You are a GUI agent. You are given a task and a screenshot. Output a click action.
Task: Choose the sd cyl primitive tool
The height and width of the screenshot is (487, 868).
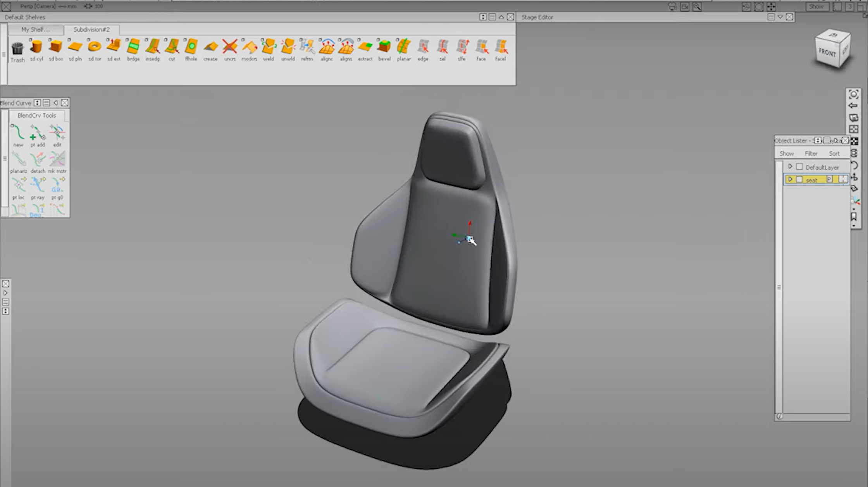(x=36, y=48)
